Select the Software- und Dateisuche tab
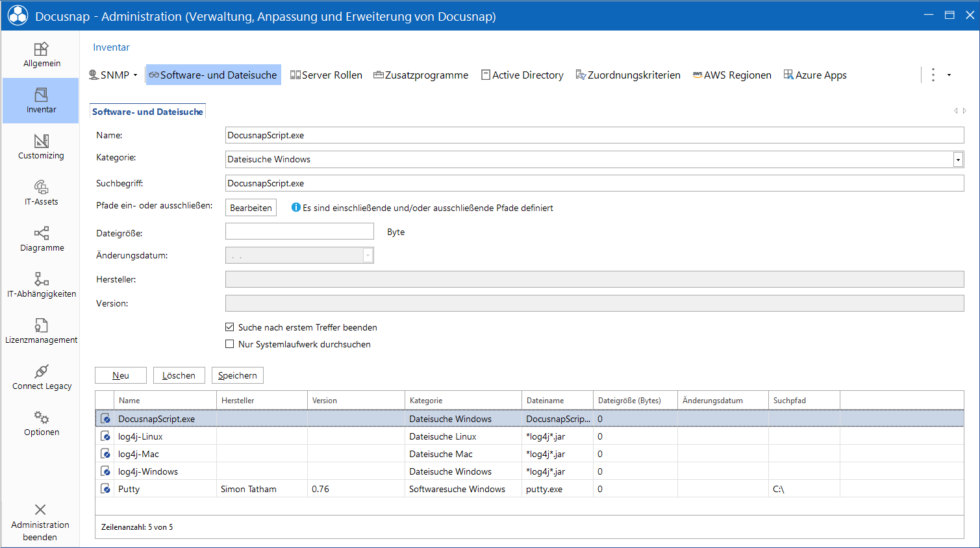 (x=147, y=112)
